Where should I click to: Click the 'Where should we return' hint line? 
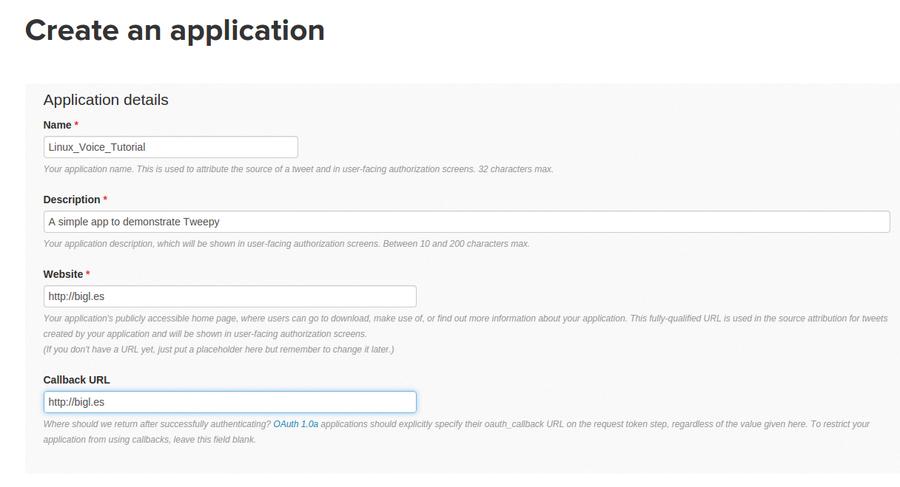click(x=456, y=424)
